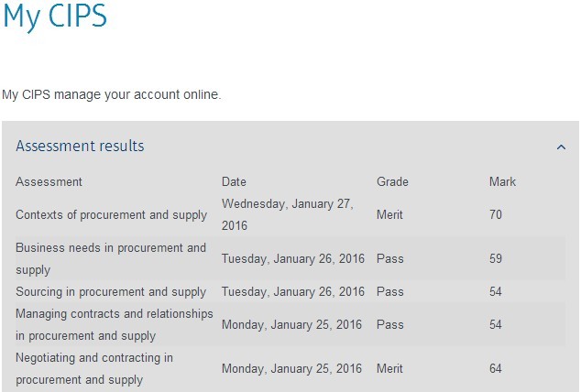This screenshot has height=392, width=581.
Task: Click Merit grade for Negotiating assessment
Action: [389, 369]
